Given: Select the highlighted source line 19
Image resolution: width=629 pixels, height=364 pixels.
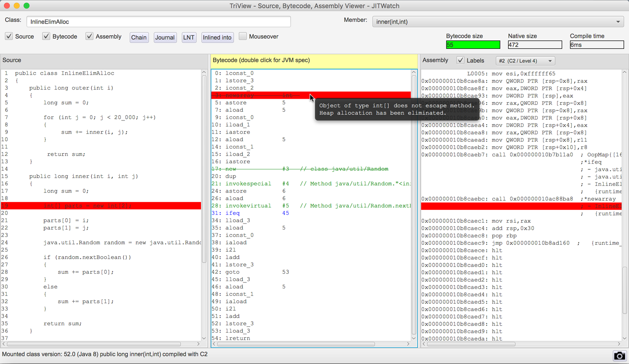Looking at the screenshot, I should 100,206.
